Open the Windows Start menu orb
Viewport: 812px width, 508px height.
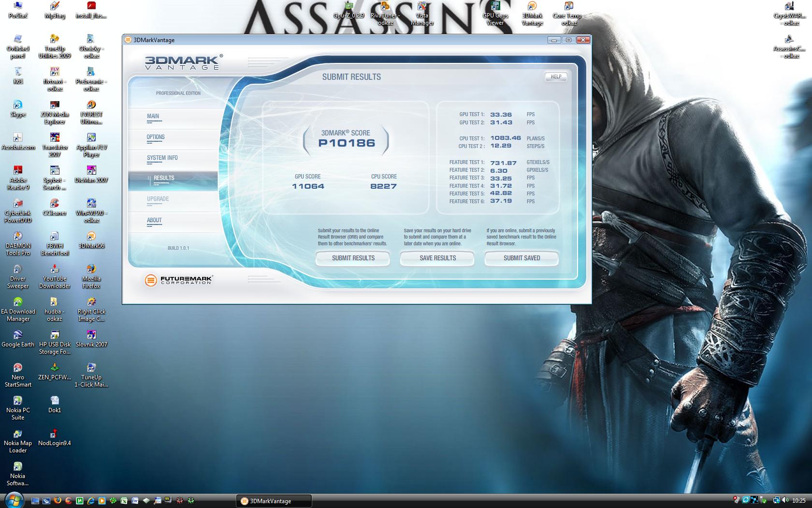(x=14, y=500)
